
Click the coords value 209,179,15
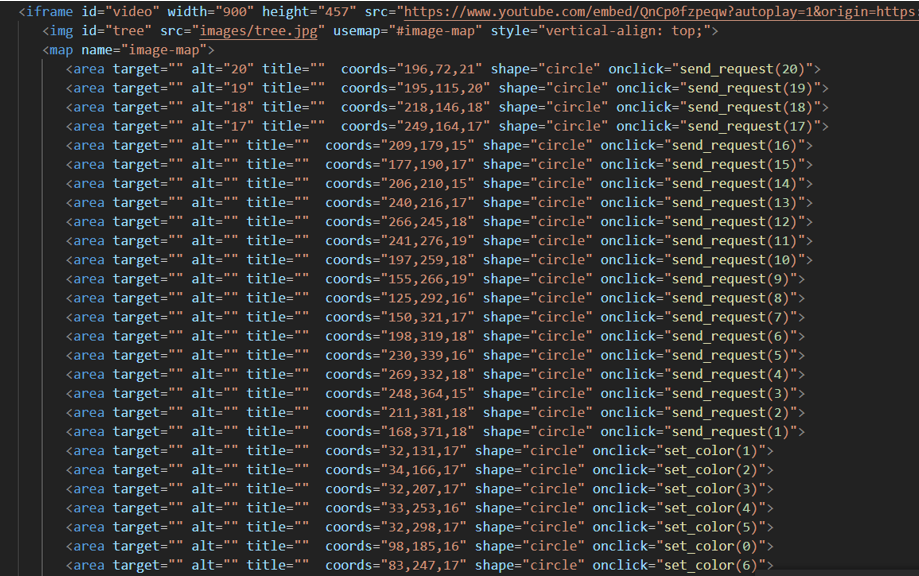point(427,145)
